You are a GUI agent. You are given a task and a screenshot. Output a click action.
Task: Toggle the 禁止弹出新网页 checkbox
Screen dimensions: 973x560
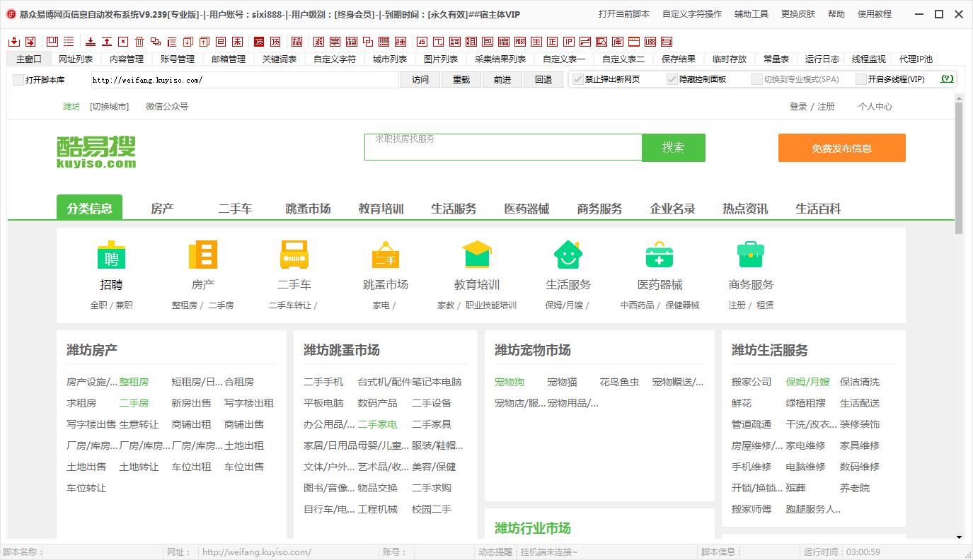(578, 79)
